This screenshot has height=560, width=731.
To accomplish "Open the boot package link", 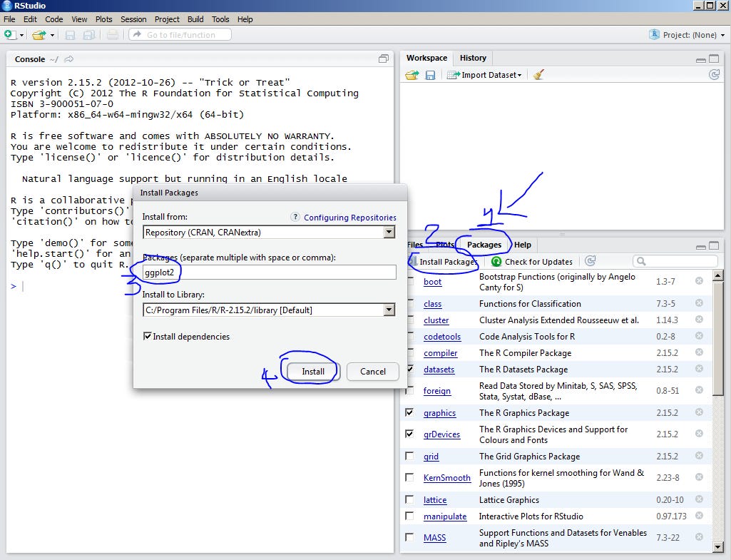I will click(x=433, y=282).
